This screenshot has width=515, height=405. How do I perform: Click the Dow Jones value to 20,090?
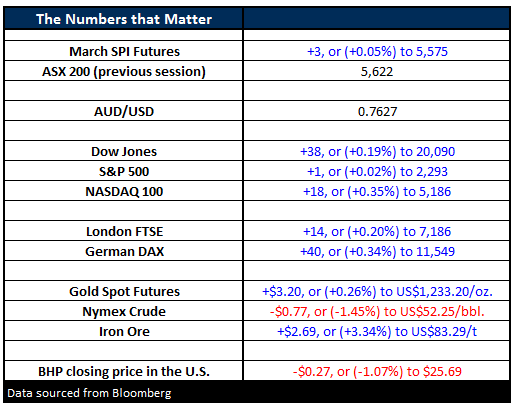tap(377, 151)
